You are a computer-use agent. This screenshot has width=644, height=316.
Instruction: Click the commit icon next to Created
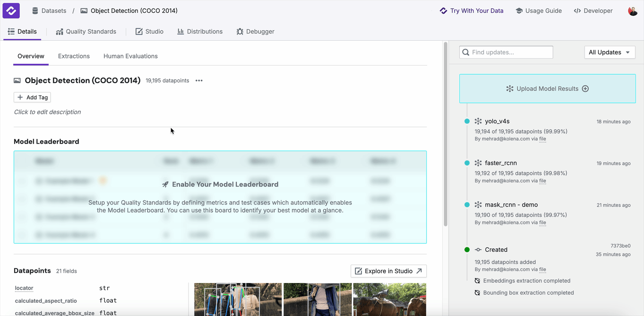tap(478, 250)
